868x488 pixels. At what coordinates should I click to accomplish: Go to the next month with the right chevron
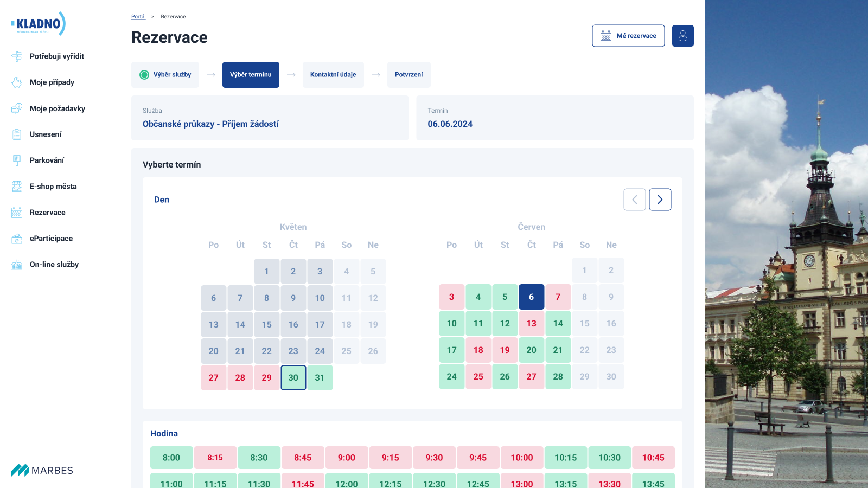click(660, 200)
